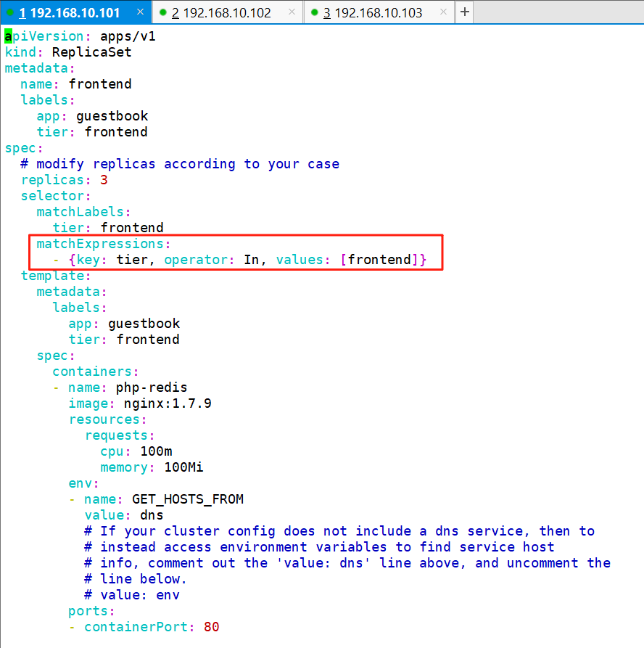
Task: Click the comment 'modify replicas according to your case'
Action: pyautogui.click(x=180, y=164)
